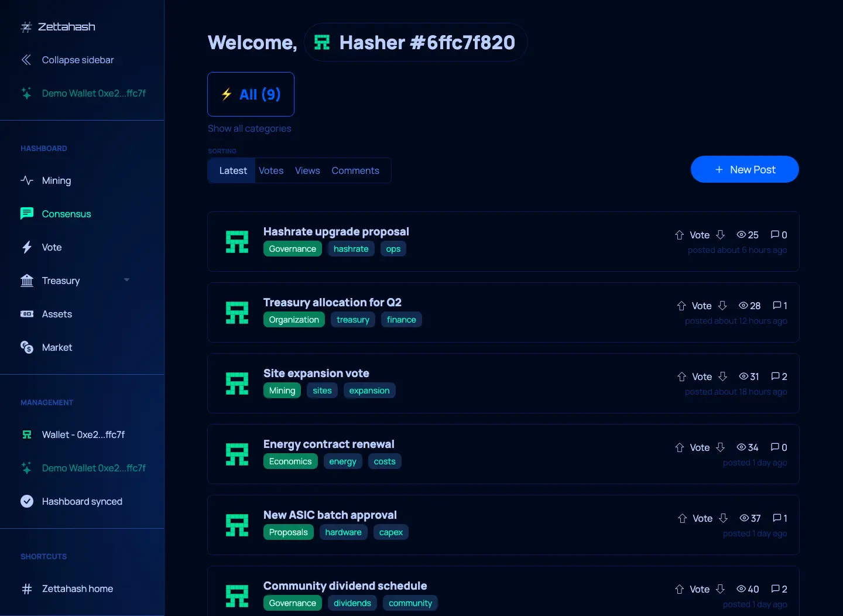Expand the Treasury submenu arrow
This screenshot has height=616, width=843.
126,280
